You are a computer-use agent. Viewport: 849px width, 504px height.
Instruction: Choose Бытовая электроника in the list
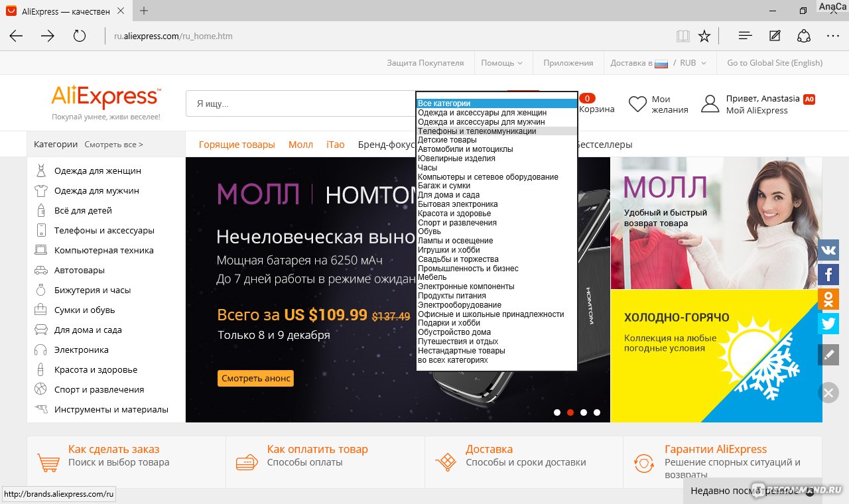click(x=497, y=204)
